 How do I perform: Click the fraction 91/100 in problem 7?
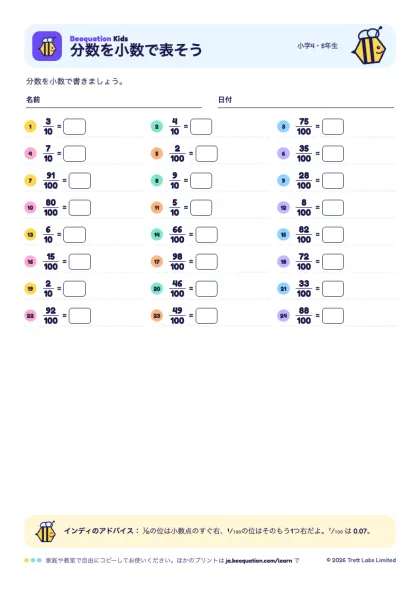(x=50, y=181)
